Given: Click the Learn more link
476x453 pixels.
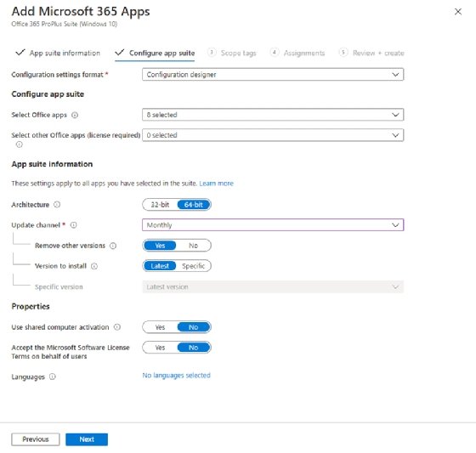Looking at the screenshot, I should click(x=216, y=184).
